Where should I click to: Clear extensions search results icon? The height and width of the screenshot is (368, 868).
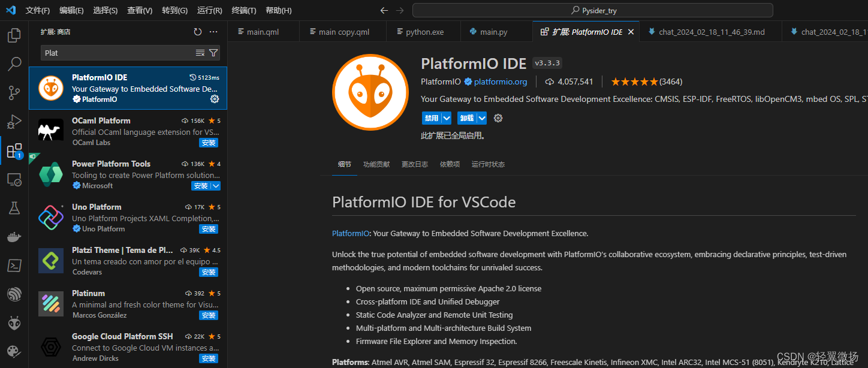tap(200, 53)
